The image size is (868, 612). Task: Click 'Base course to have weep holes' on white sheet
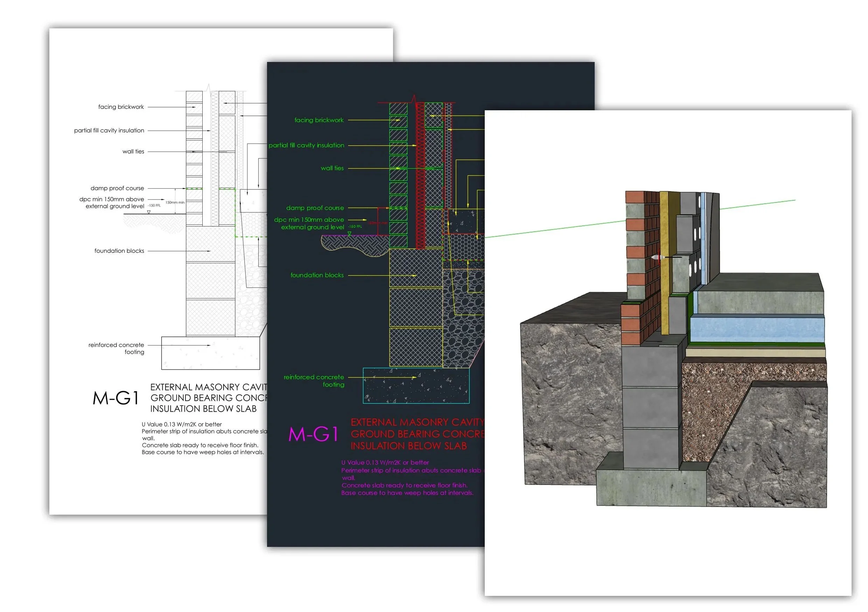[203, 452]
